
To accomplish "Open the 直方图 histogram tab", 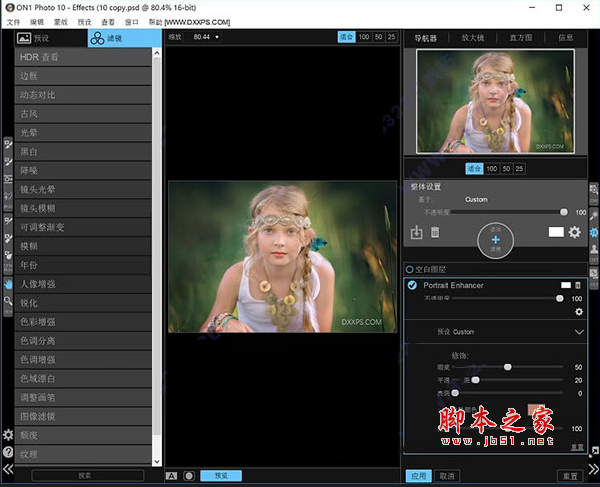I will click(x=519, y=38).
